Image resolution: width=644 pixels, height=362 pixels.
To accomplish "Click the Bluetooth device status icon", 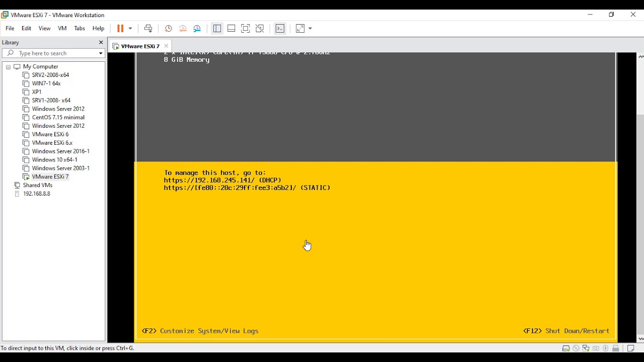I will click(x=606, y=348).
